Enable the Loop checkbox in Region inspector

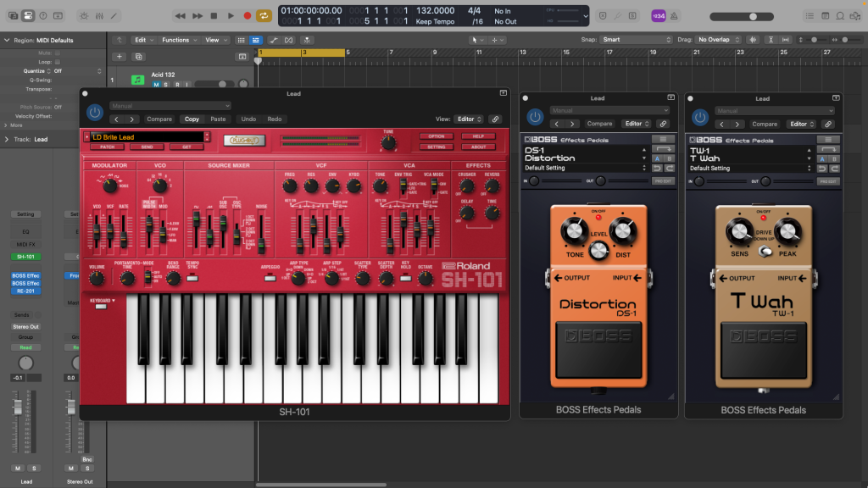(x=57, y=62)
